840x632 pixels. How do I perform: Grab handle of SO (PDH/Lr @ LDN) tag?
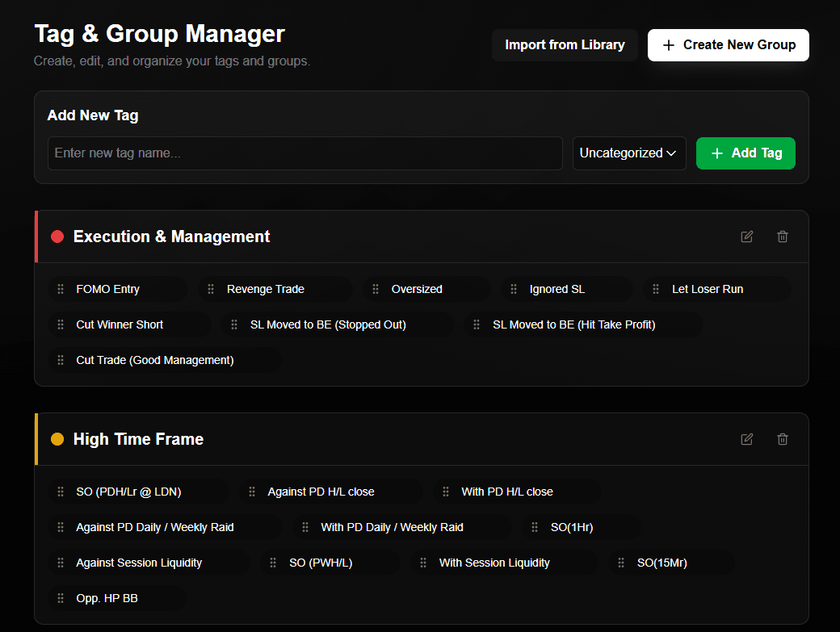pos(61,492)
